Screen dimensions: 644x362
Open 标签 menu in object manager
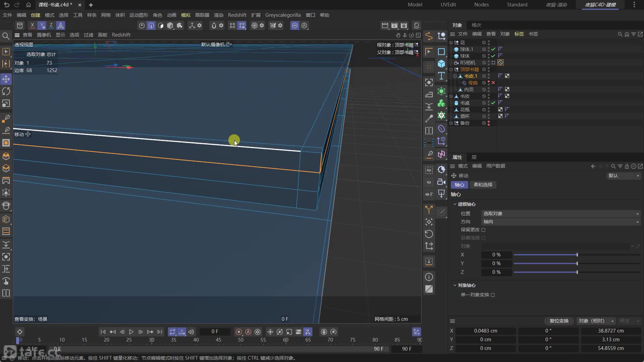519,34
